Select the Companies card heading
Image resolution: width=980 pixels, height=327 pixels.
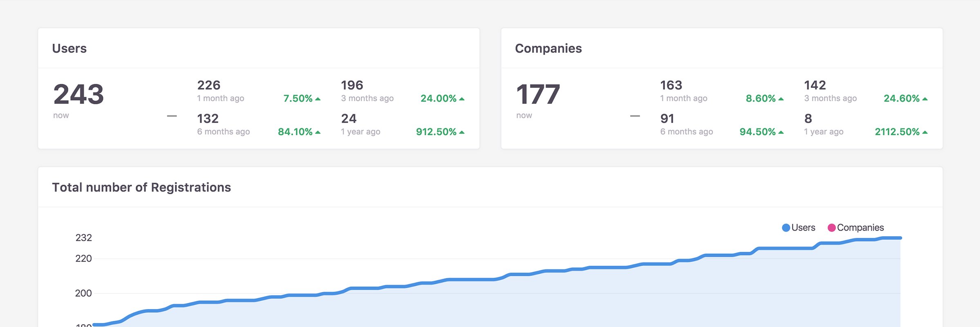click(x=548, y=48)
